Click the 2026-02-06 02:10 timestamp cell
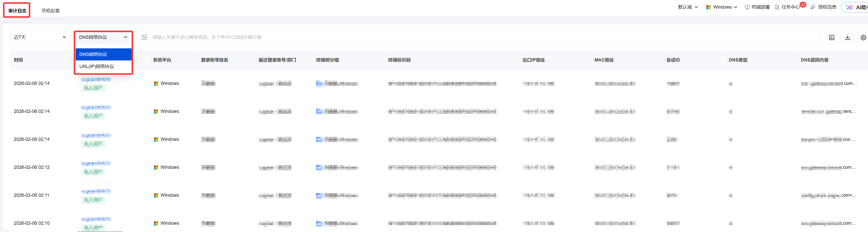This screenshot has width=868, height=232. click(x=32, y=223)
